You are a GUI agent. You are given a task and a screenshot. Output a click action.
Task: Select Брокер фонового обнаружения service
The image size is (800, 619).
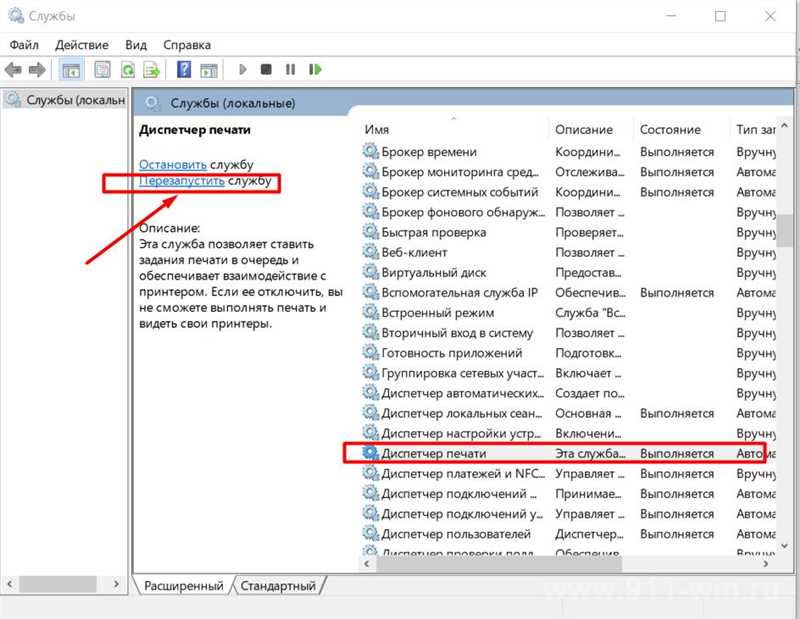(568, 212)
